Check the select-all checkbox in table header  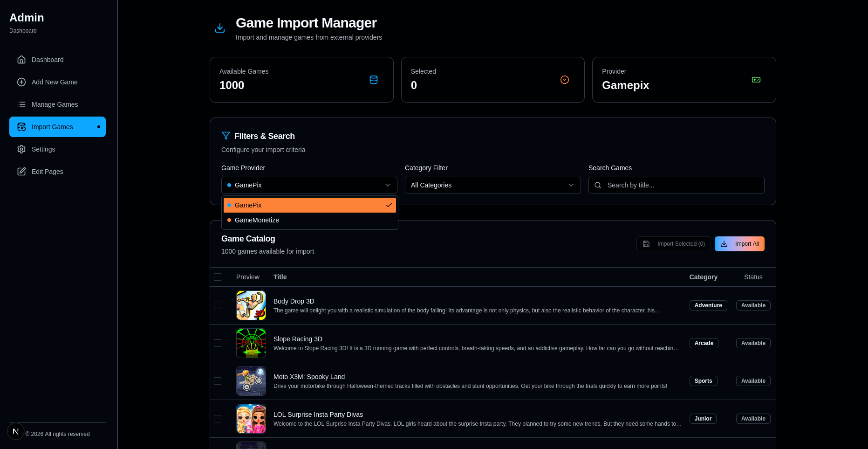click(x=218, y=277)
